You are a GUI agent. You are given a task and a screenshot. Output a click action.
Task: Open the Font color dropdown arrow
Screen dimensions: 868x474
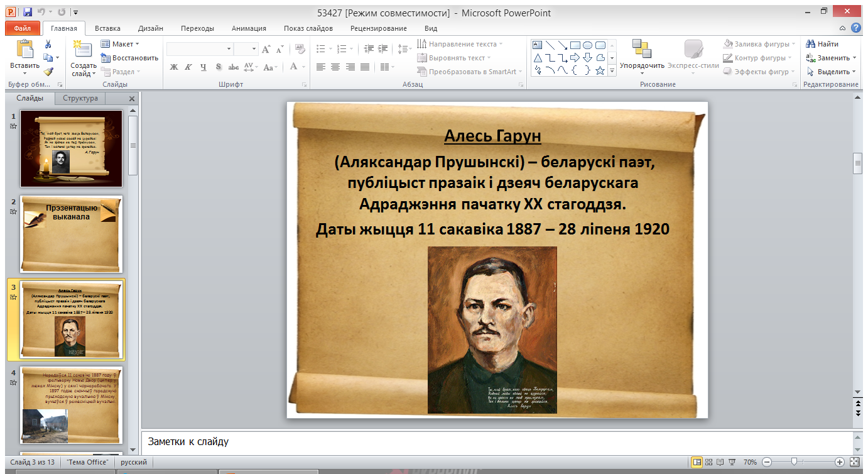click(x=303, y=67)
